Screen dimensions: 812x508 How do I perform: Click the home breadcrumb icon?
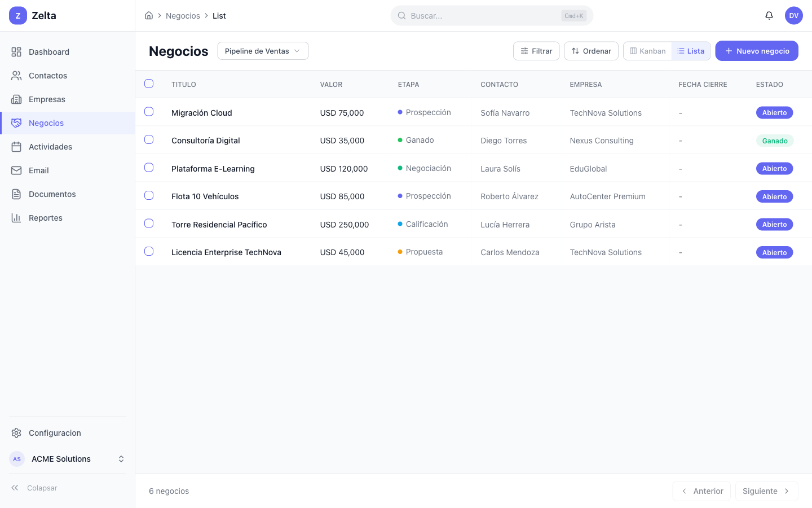149,16
